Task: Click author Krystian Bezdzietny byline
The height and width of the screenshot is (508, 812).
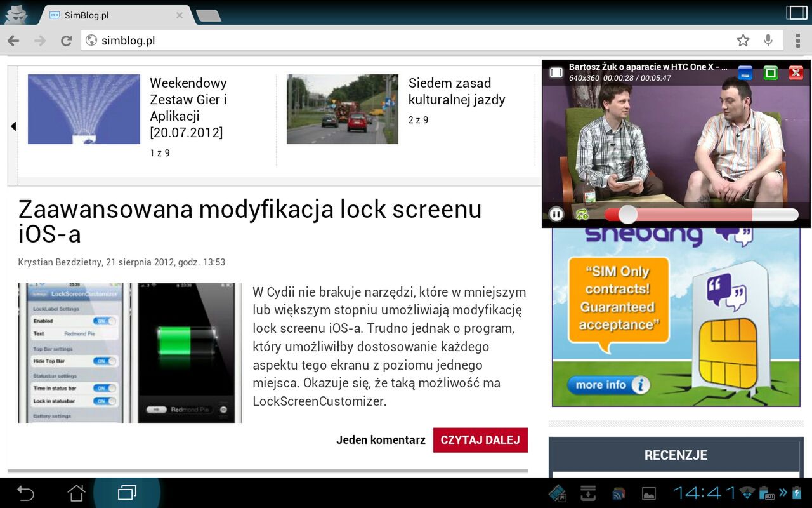Action: (x=60, y=262)
